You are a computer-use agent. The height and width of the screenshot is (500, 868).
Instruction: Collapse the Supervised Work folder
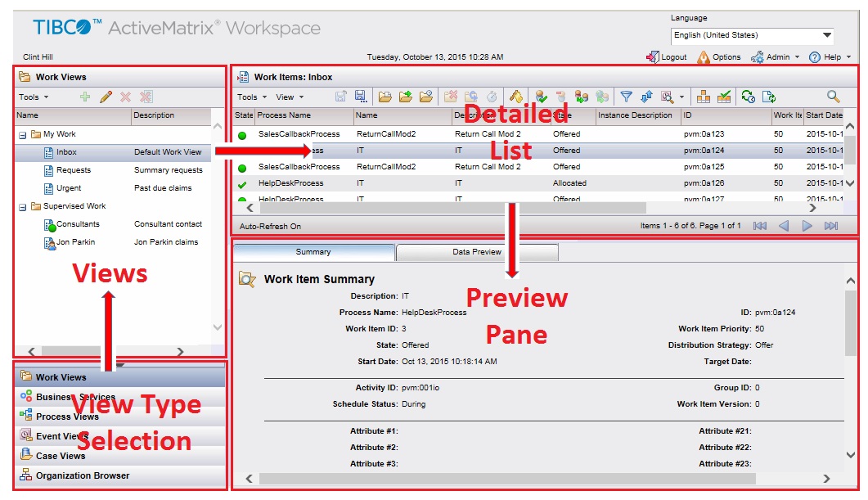pos(23,207)
